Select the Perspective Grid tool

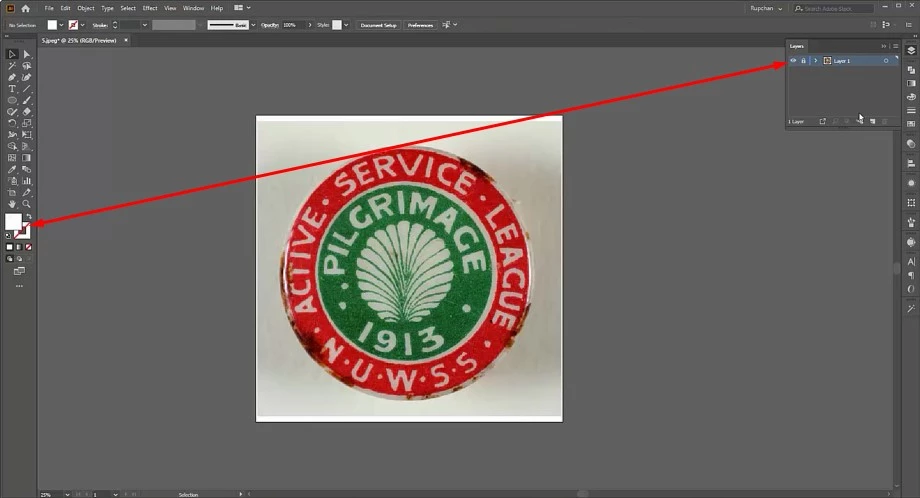coord(26,146)
